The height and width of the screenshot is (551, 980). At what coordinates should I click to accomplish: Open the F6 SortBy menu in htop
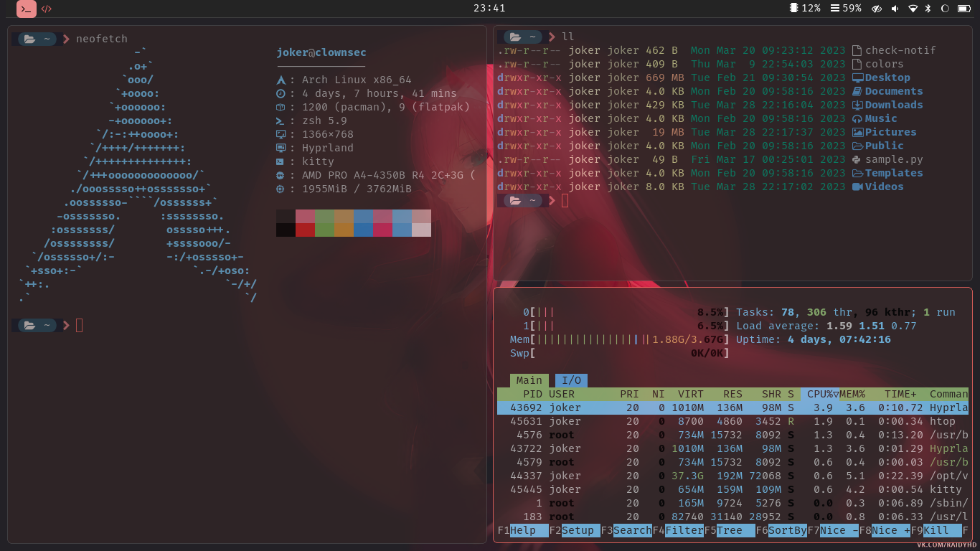click(x=781, y=530)
